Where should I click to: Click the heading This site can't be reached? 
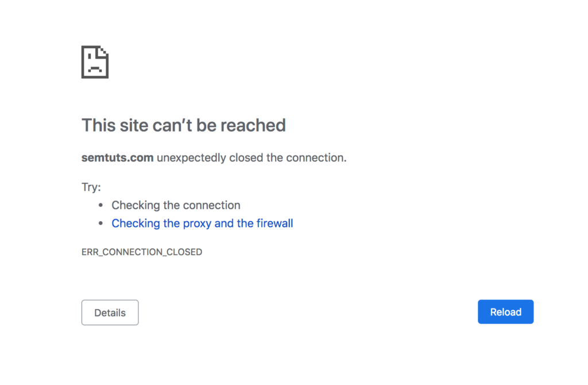click(184, 125)
